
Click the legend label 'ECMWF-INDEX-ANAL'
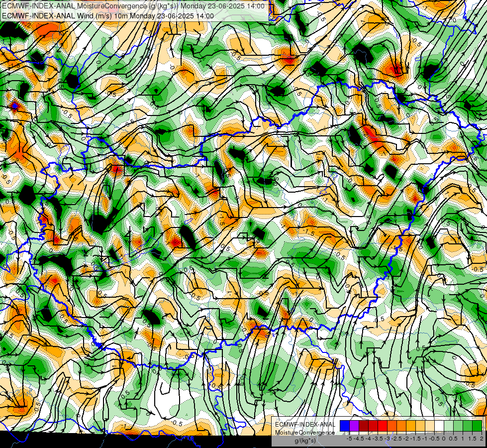click(x=305, y=425)
